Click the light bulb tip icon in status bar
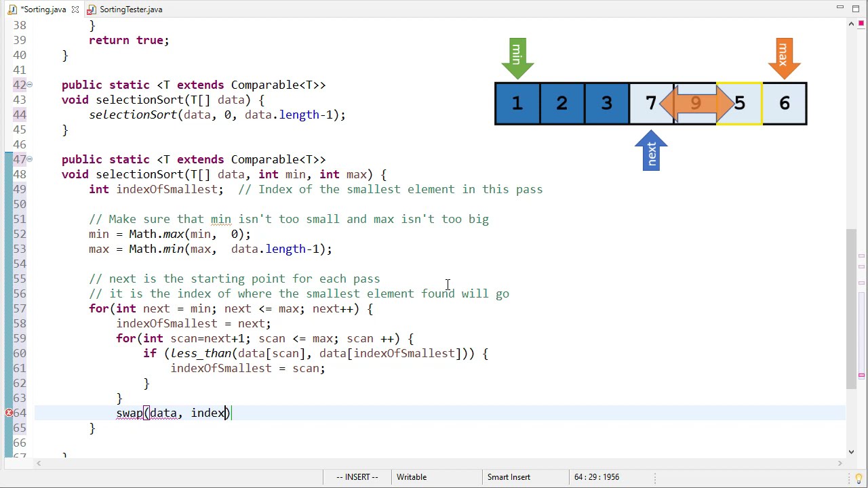Viewport: 868px width, 488px height. [859, 478]
